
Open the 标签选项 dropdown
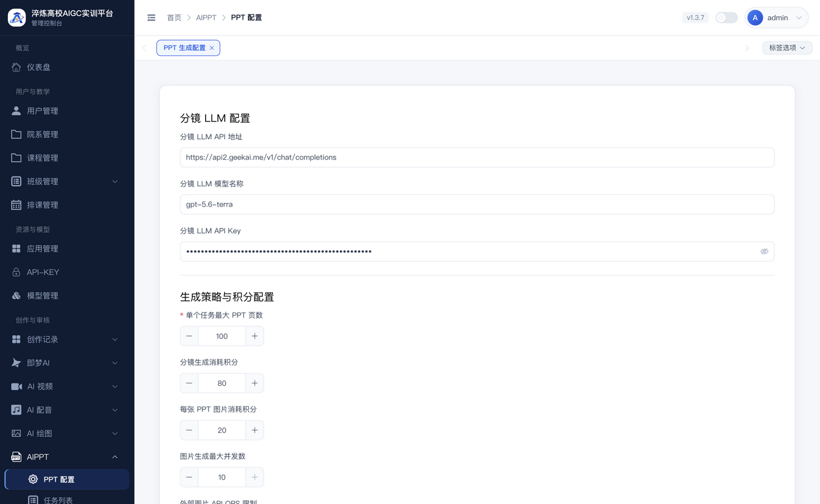point(787,48)
